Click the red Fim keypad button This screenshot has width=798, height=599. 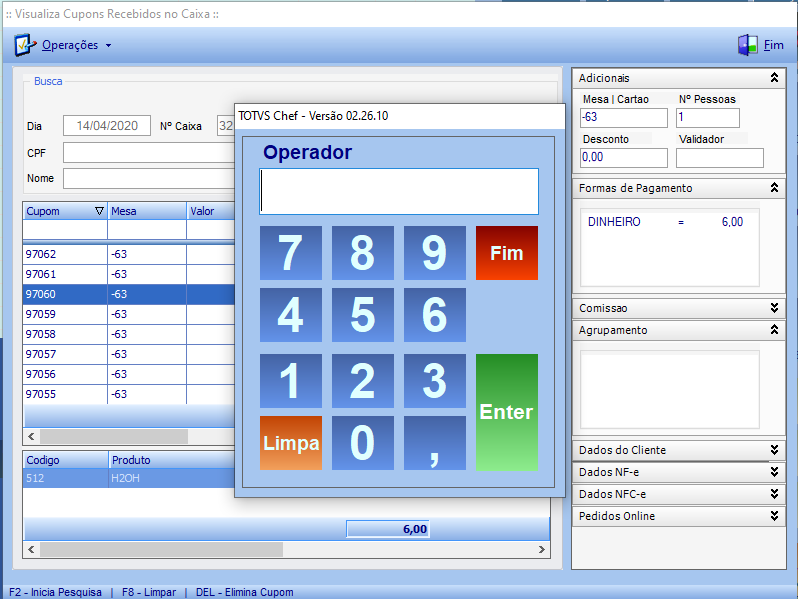(x=507, y=253)
